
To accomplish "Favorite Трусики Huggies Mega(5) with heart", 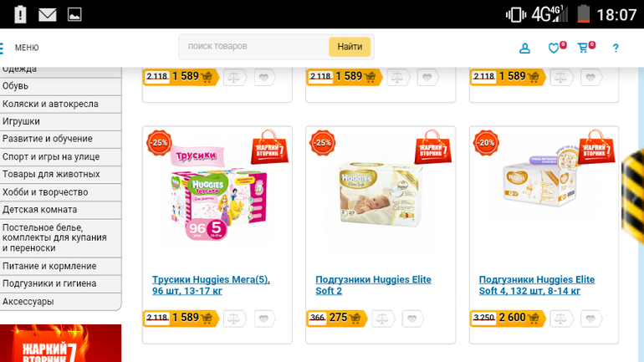I will click(x=264, y=319).
